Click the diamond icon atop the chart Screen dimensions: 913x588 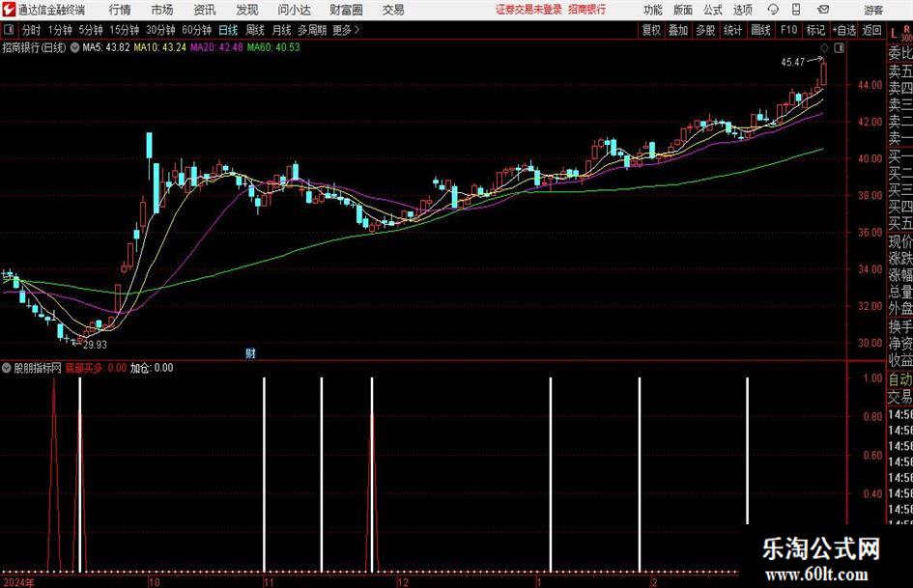(x=824, y=48)
